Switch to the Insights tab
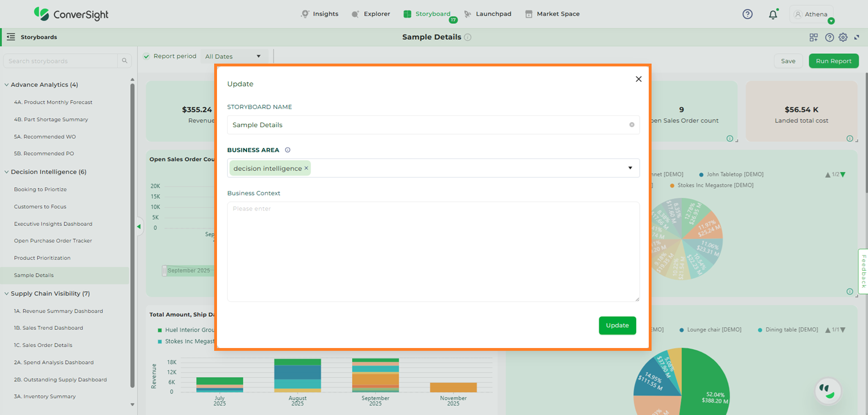868x415 pixels. pos(320,14)
